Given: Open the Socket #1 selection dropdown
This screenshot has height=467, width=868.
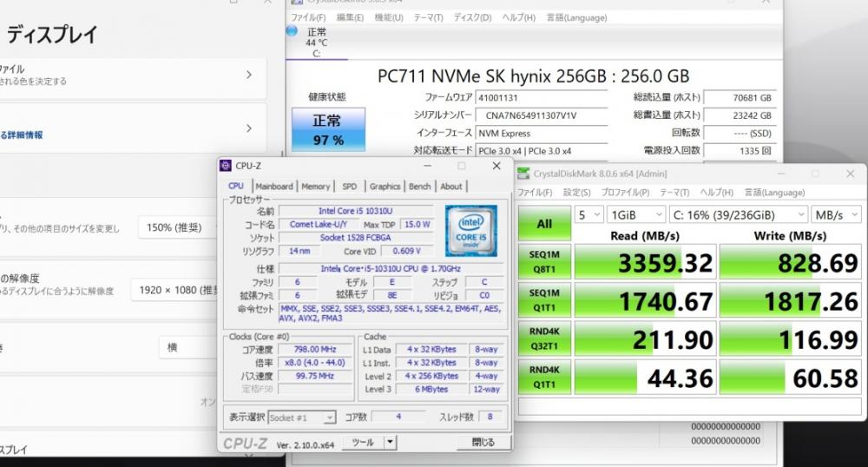Looking at the screenshot, I should (x=302, y=418).
